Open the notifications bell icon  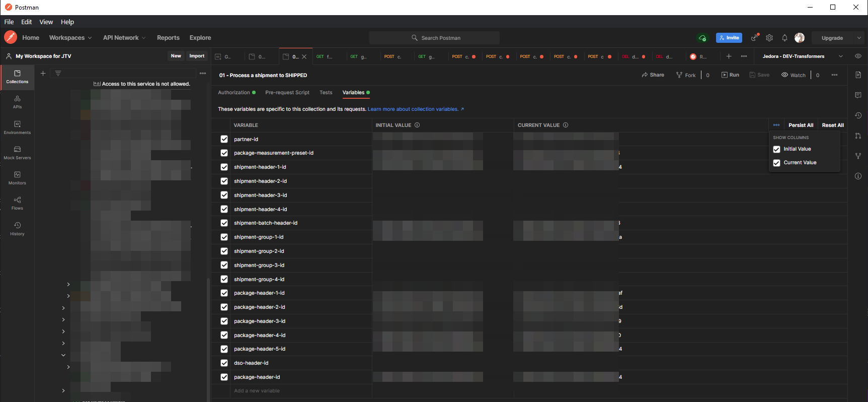pos(784,38)
